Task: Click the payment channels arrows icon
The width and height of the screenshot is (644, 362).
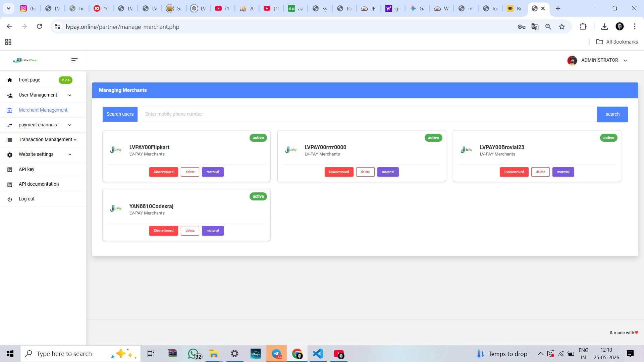Action: [x=10, y=125]
